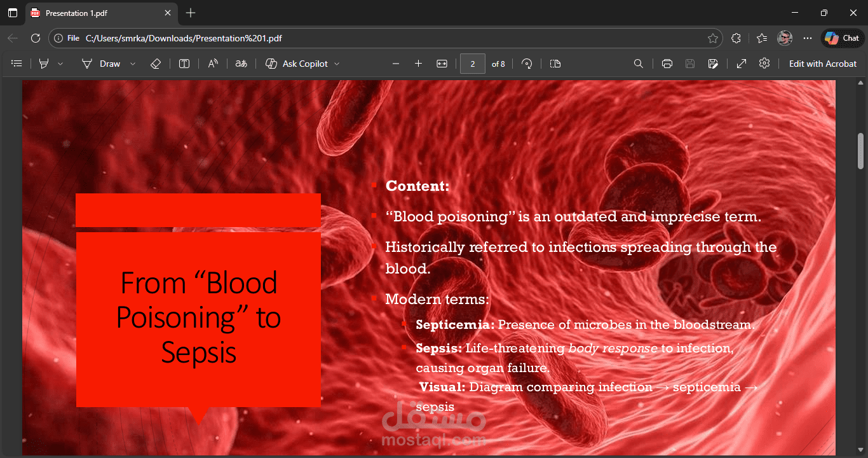
Task: Print the PDF document
Action: pyautogui.click(x=667, y=64)
